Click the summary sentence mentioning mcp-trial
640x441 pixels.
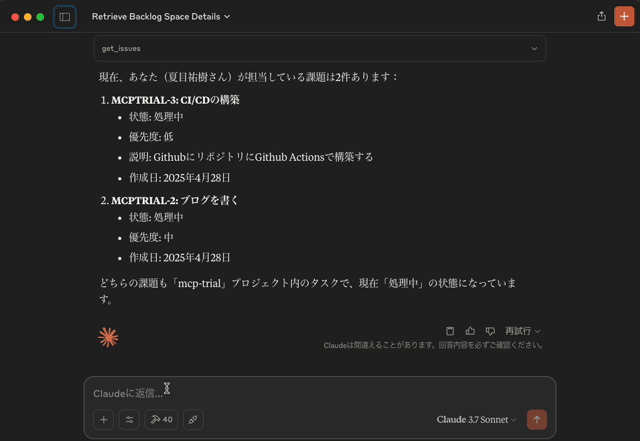coord(307,291)
